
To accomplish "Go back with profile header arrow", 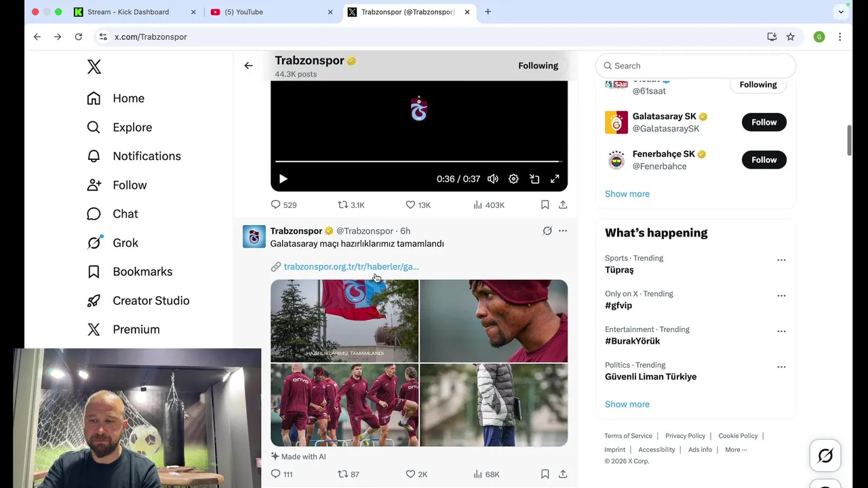I will coord(249,66).
